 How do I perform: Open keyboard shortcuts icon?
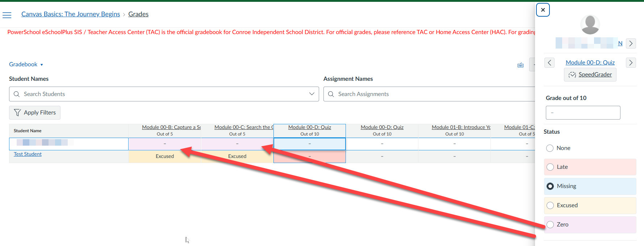pos(520,65)
